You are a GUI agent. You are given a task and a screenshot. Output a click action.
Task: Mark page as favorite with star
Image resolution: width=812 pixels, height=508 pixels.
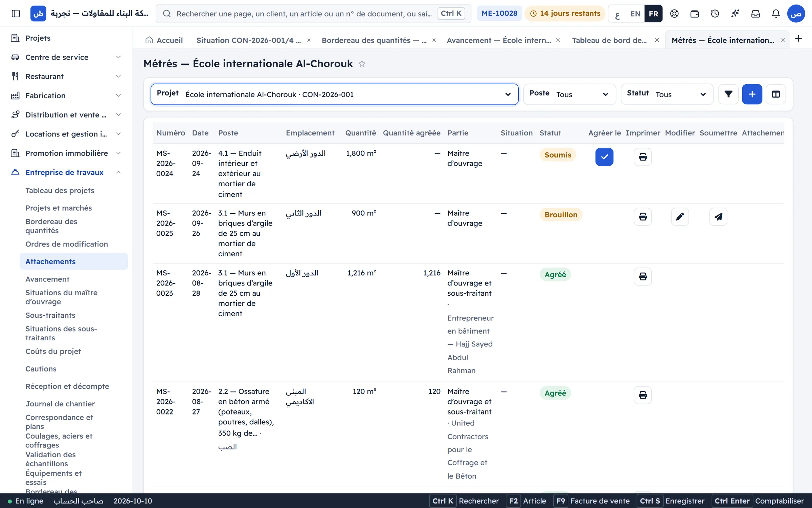362,64
